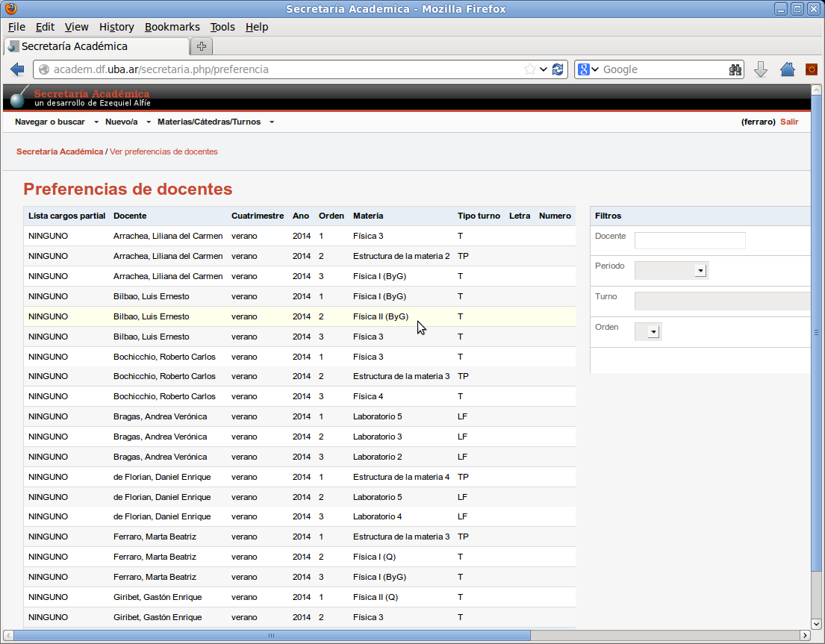This screenshot has width=825, height=644.
Task: Click the Lista cargos partial header
Action: tap(66, 216)
